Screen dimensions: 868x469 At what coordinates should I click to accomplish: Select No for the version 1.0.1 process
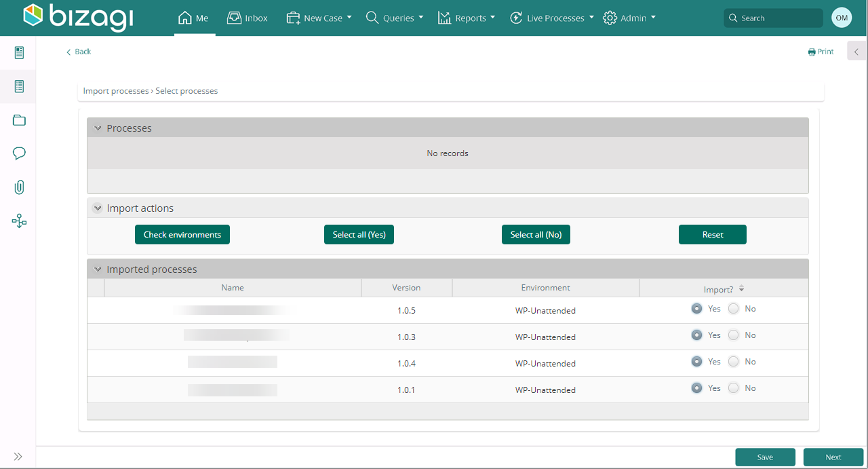pyautogui.click(x=733, y=388)
